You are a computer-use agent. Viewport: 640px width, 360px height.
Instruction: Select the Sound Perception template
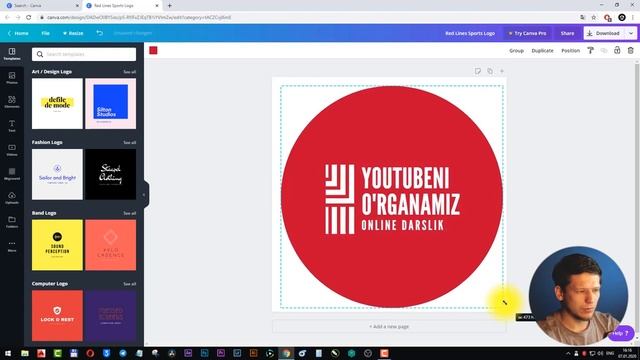coord(57,245)
